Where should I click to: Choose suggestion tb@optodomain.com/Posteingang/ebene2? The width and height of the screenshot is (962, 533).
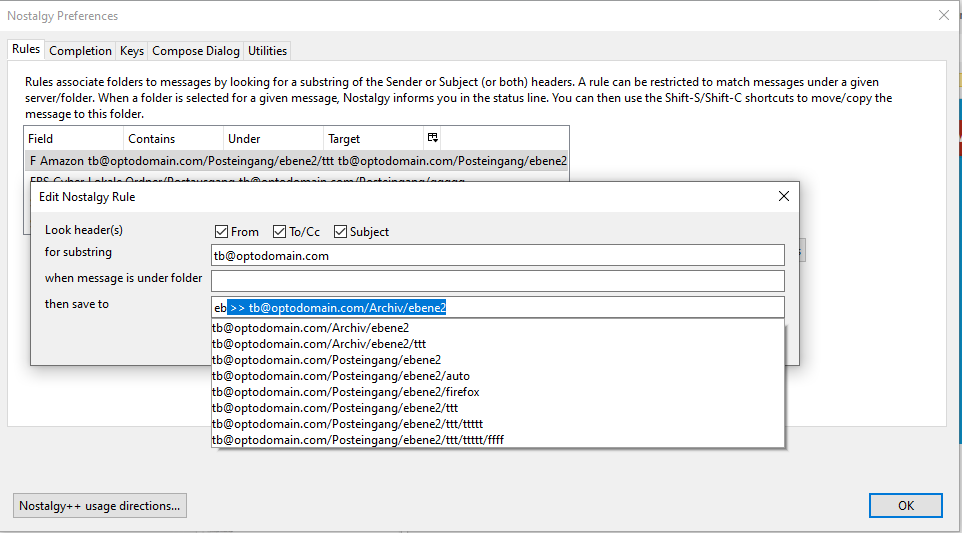coord(498,360)
